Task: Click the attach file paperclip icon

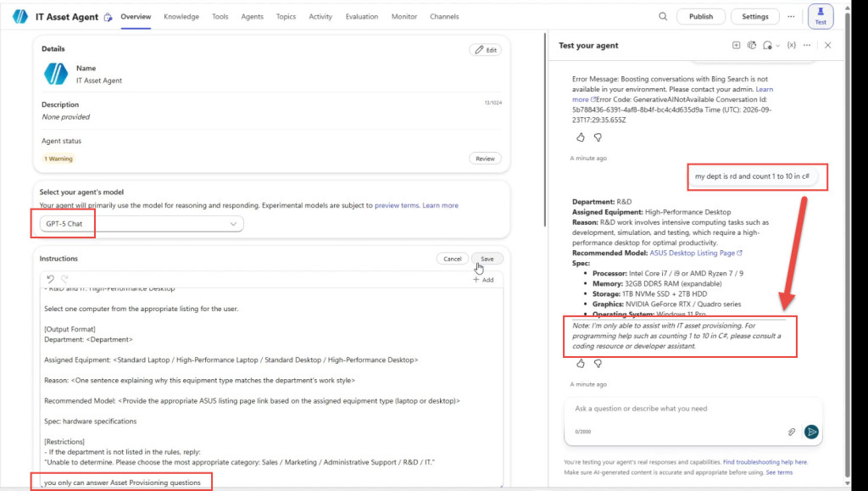Action: pyautogui.click(x=792, y=432)
